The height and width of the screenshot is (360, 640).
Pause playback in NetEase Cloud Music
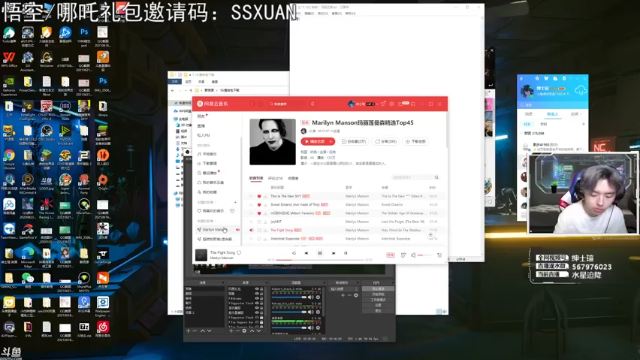pyautogui.click(x=320, y=253)
